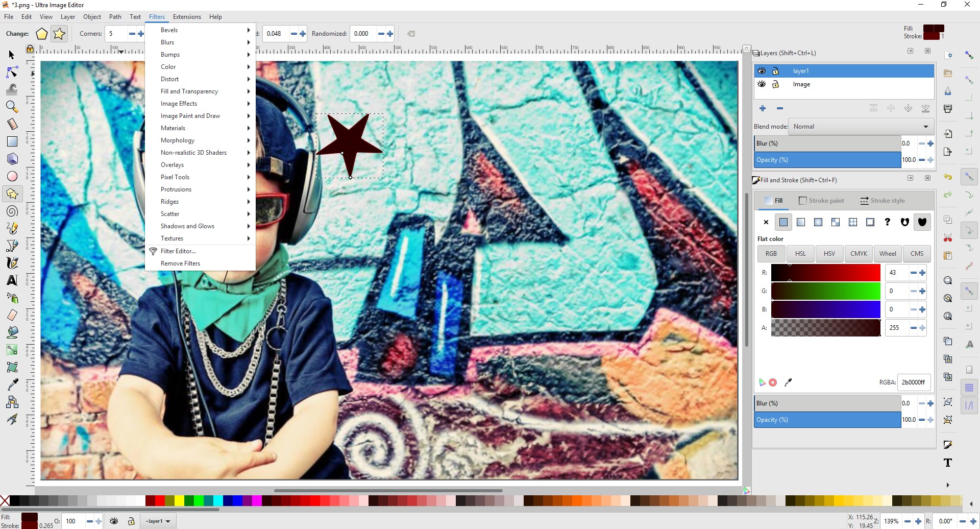
Task: Toggle status bar layer lock
Action: click(x=131, y=521)
